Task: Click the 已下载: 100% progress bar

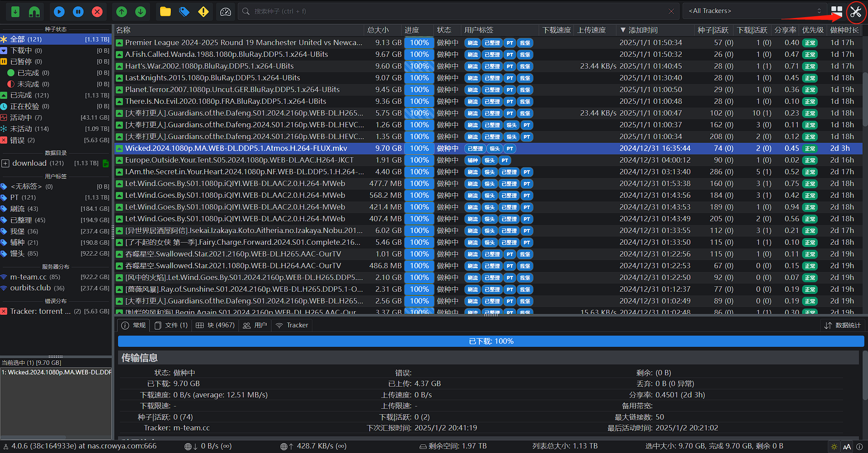Action: 491,341
